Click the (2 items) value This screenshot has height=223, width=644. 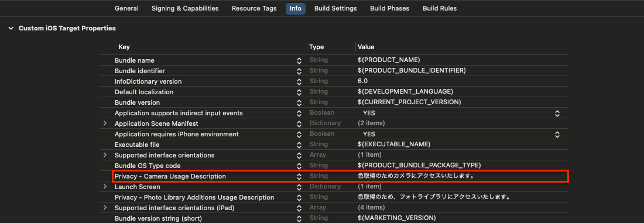(371, 123)
